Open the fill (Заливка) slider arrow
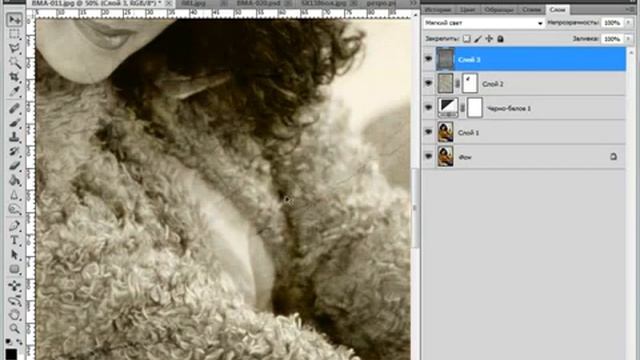The height and width of the screenshot is (360, 640). [x=629, y=39]
